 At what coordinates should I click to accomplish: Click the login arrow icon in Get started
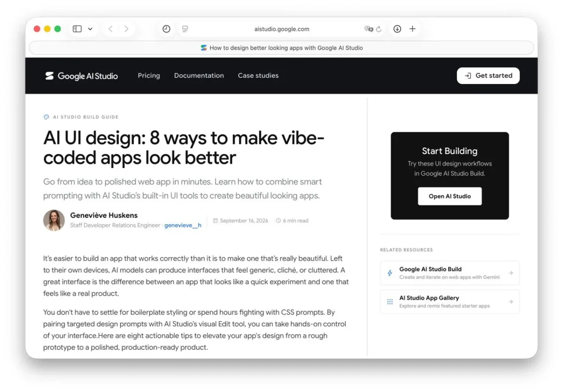468,75
